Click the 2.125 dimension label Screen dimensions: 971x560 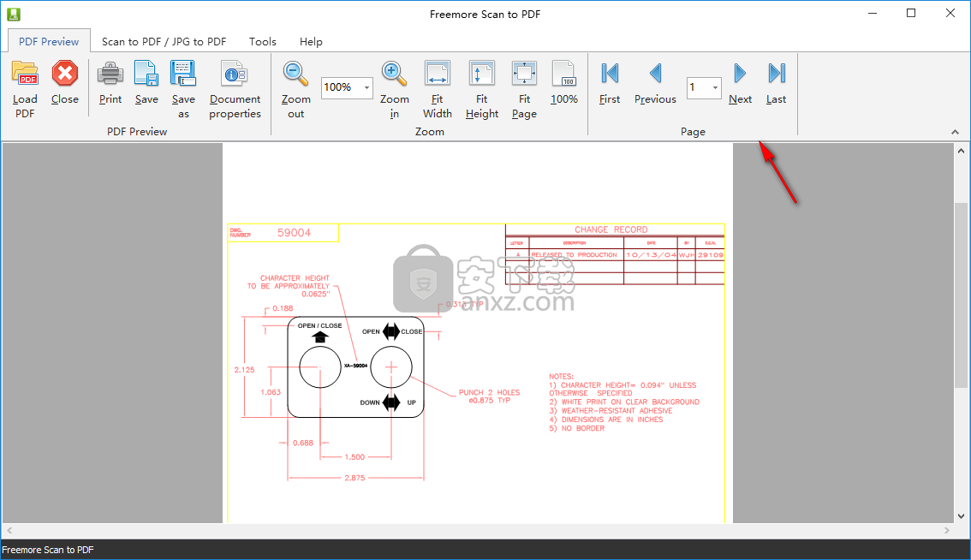[245, 370]
